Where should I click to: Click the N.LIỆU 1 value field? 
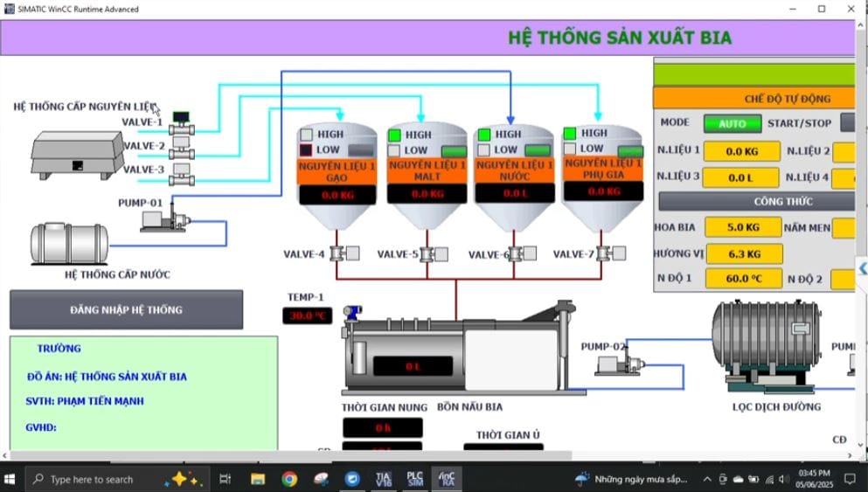(x=741, y=151)
